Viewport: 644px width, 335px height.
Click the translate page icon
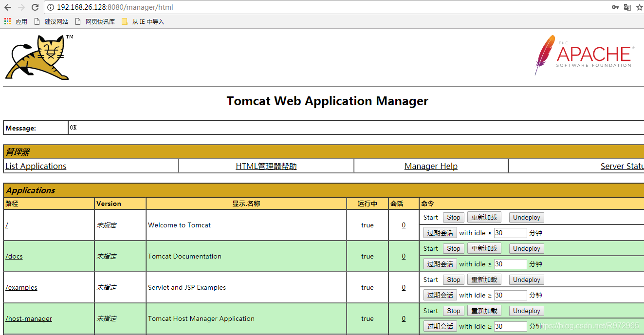[x=627, y=7]
